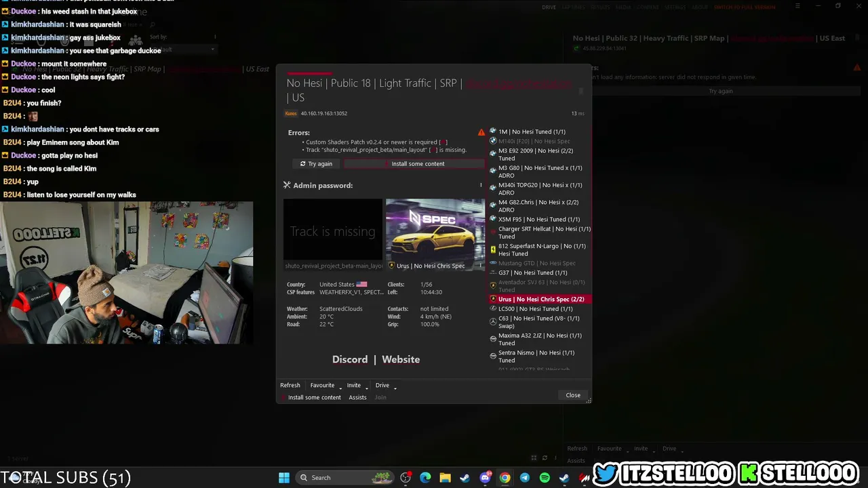Click the wide Install some content button under Errors
Image resolution: width=868 pixels, height=488 pixels.
coord(414,163)
